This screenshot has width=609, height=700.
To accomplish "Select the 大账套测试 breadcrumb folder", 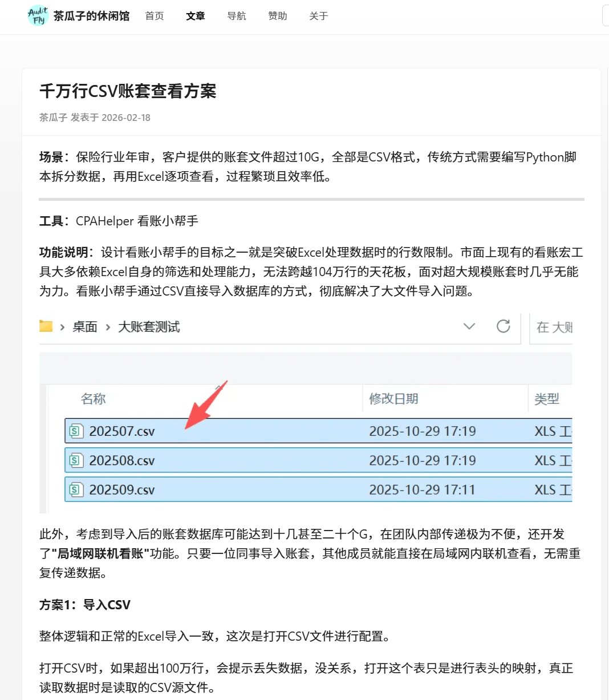I will [149, 327].
